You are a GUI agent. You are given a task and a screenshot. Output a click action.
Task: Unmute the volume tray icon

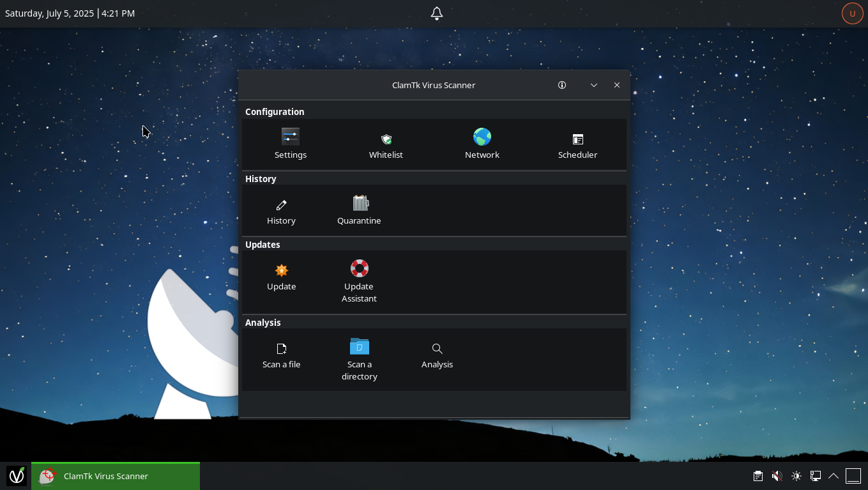[x=777, y=476]
